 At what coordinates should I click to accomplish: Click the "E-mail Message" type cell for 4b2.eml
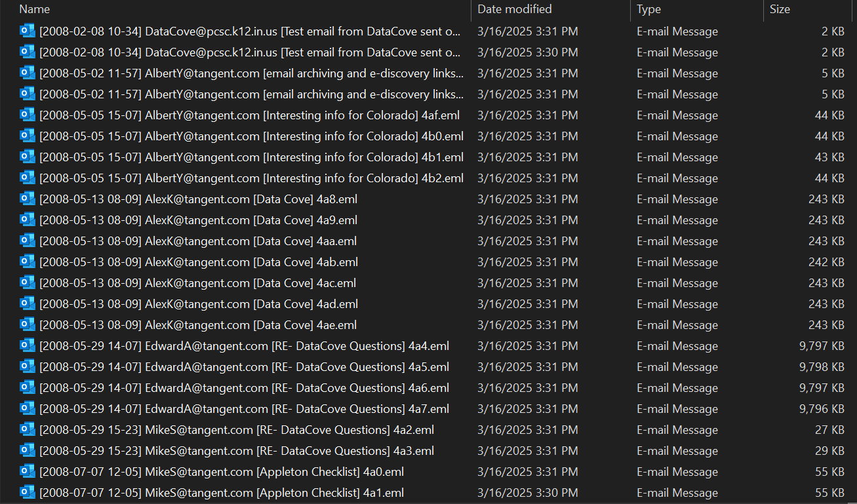click(x=677, y=178)
